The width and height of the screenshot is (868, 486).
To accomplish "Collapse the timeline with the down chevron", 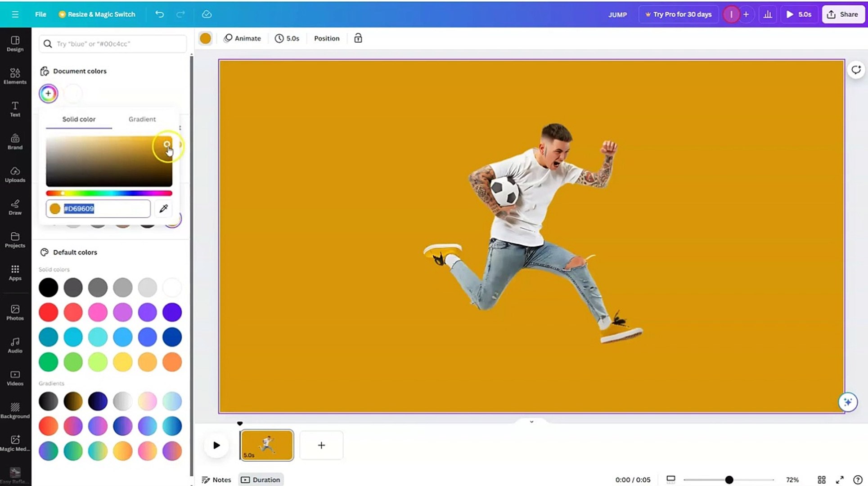I will pyautogui.click(x=531, y=422).
